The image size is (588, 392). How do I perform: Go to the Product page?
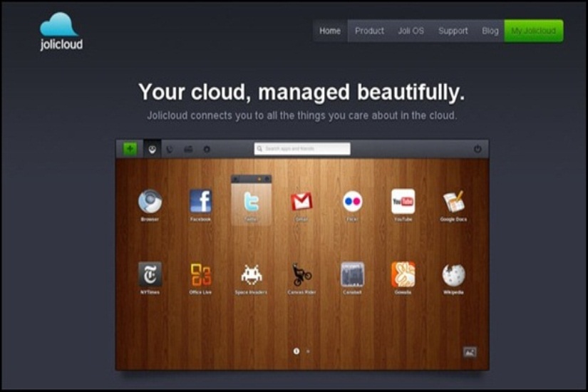pyautogui.click(x=369, y=31)
